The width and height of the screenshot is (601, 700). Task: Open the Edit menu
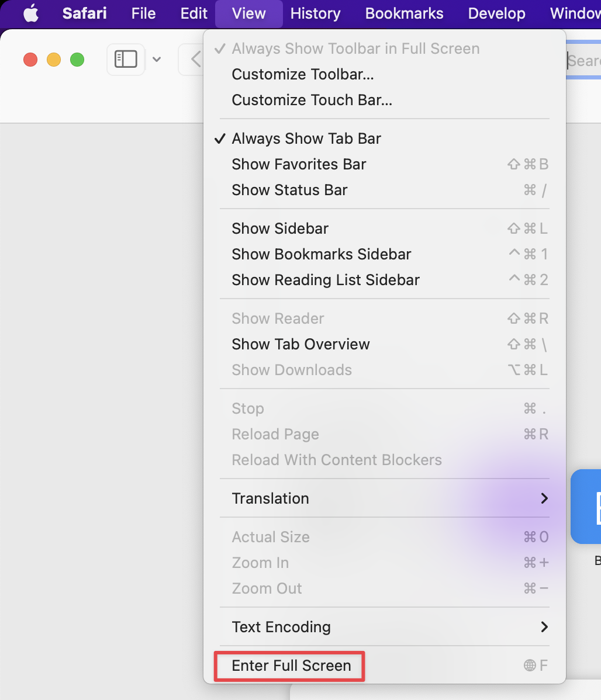click(x=194, y=13)
